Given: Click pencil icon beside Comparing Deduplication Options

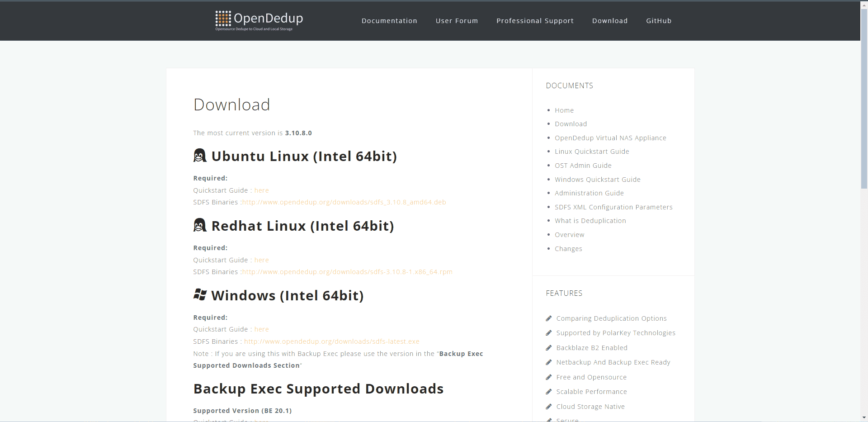Looking at the screenshot, I should [549, 318].
